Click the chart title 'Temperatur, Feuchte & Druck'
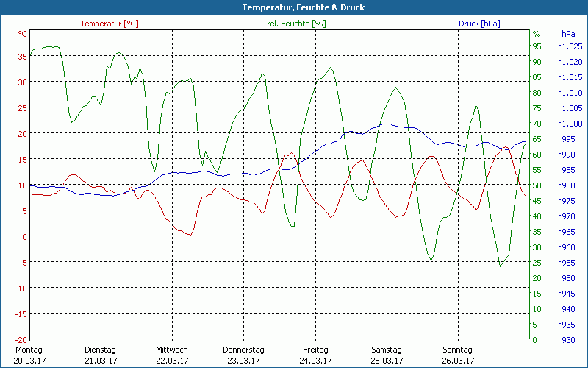This screenshot has width=588, height=368. click(304, 7)
